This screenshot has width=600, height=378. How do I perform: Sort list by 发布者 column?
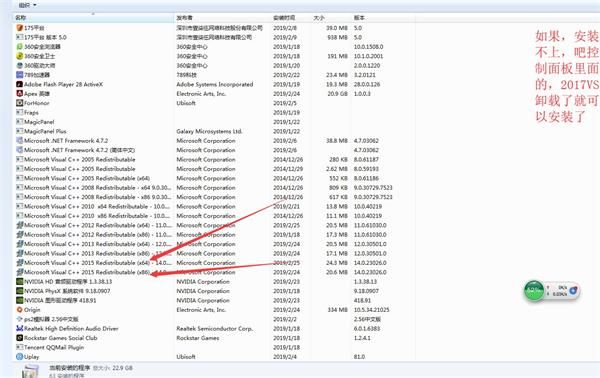(x=184, y=18)
